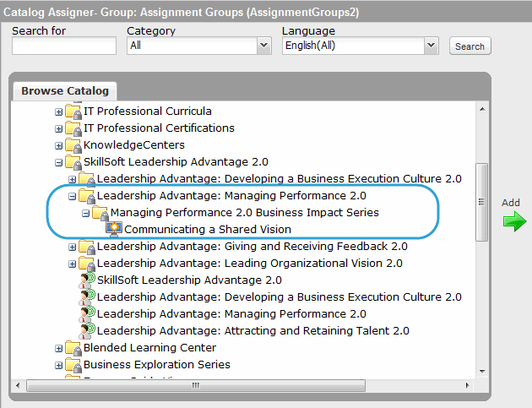Click the Search button
Screen dimensions: 532x408
coord(470,46)
